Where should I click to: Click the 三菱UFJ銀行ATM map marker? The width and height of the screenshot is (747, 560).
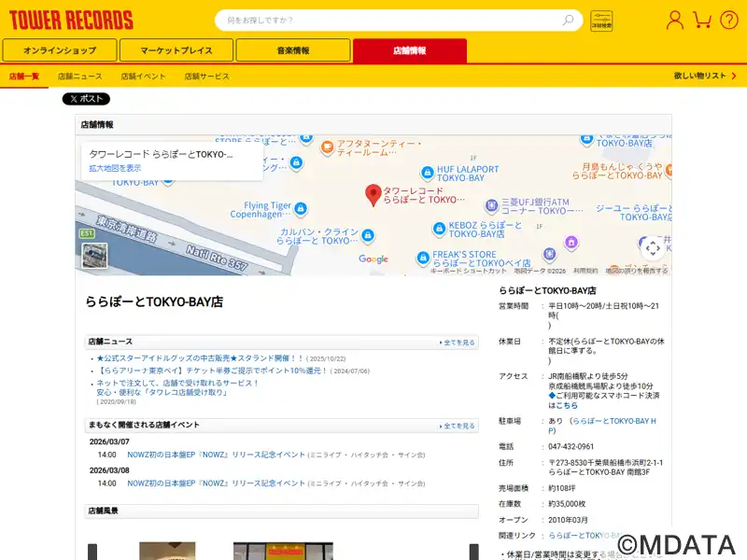coord(491,205)
